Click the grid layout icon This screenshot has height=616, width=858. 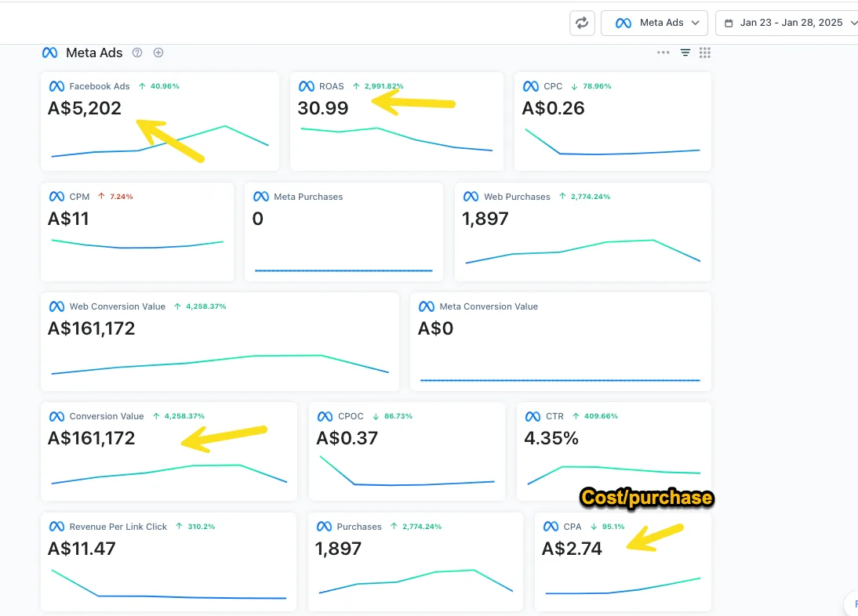tap(705, 53)
